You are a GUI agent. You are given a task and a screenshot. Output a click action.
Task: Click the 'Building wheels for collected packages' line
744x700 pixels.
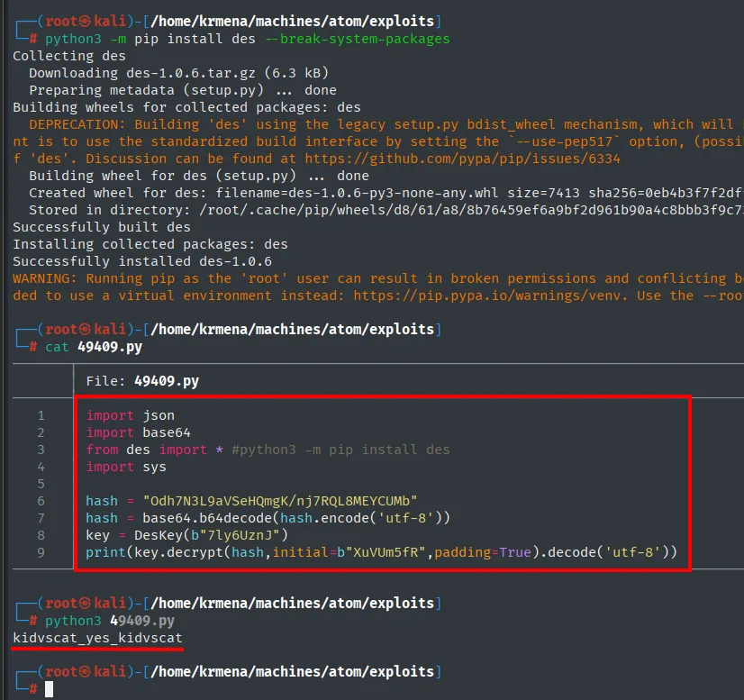(187, 107)
